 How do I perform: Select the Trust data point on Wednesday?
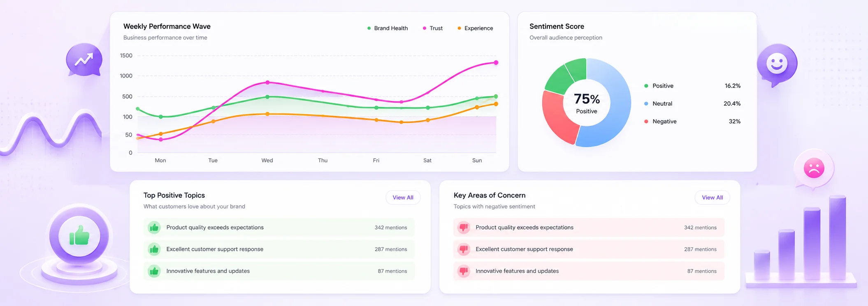[x=267, y=83]
